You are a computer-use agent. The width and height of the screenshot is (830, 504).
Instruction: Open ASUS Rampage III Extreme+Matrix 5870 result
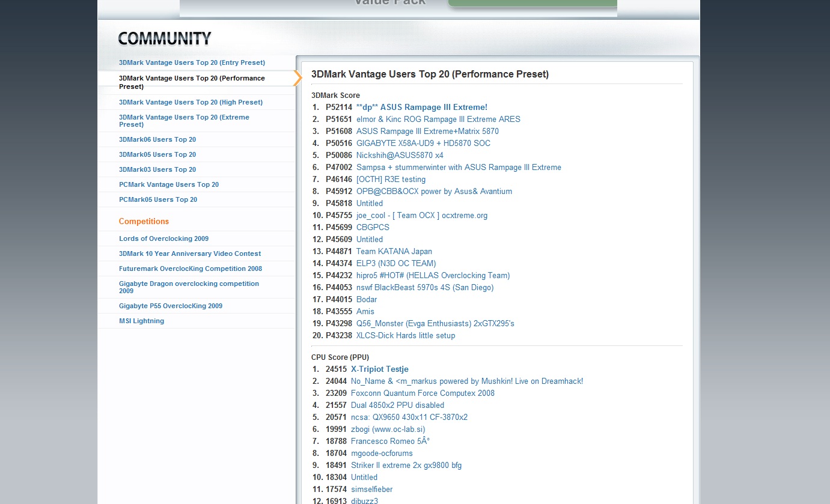point(427,131)
